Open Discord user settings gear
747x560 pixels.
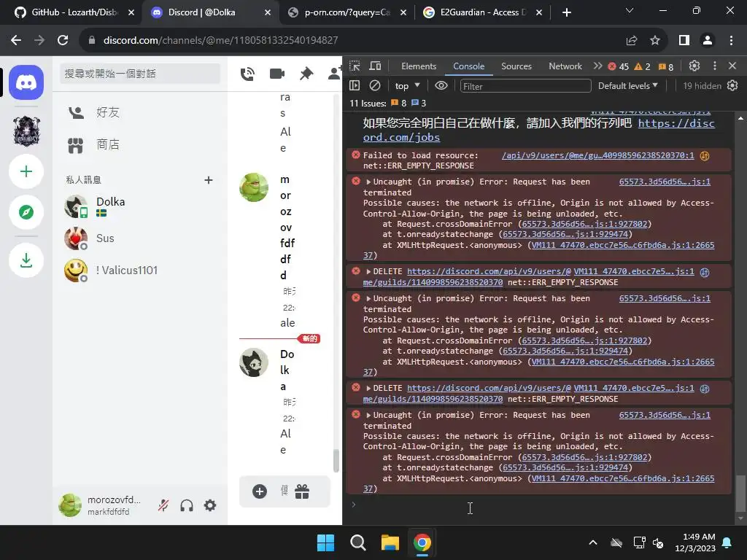coord(210,505)
